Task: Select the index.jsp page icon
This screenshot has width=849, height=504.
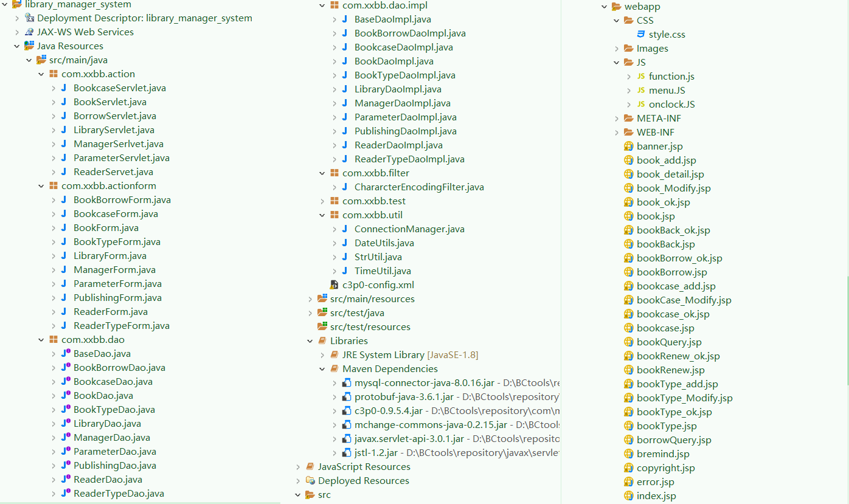Action: tap(659, 495)
